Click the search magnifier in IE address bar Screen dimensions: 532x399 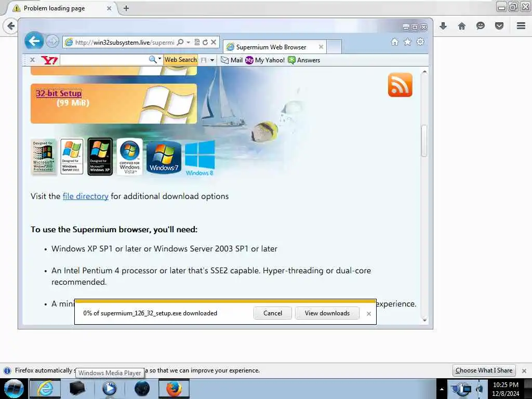[x=180, y=42]
